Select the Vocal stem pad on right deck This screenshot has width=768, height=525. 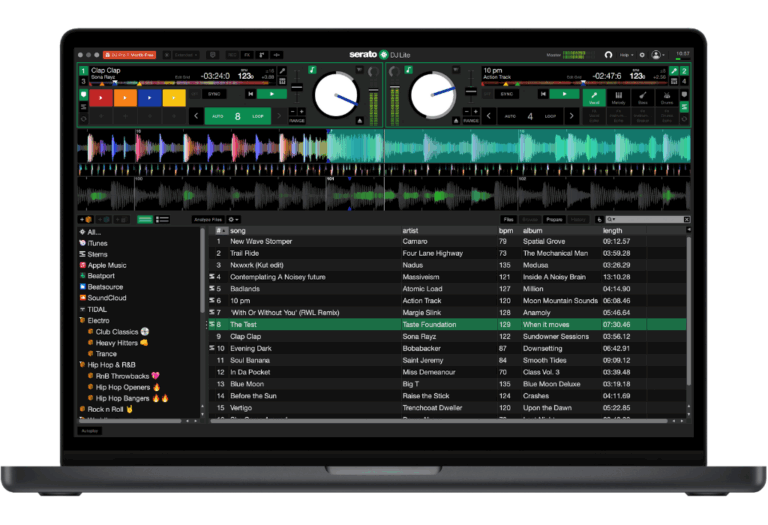pos(594,97)
